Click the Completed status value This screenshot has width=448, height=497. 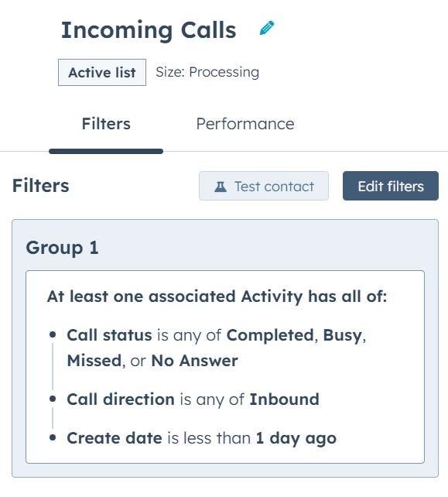(270, 335)
